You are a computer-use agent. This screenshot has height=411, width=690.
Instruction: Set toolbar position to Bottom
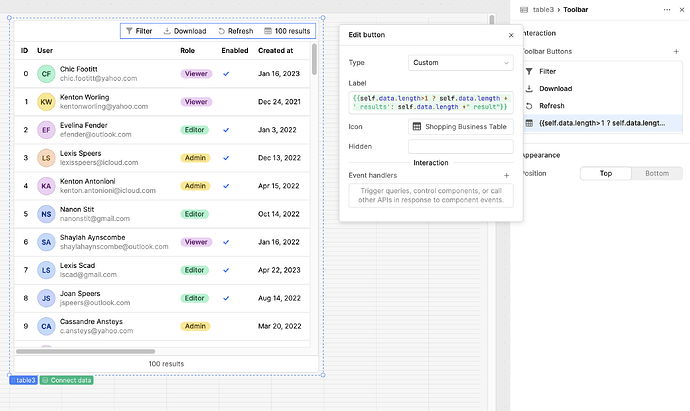tap(656, 173)
